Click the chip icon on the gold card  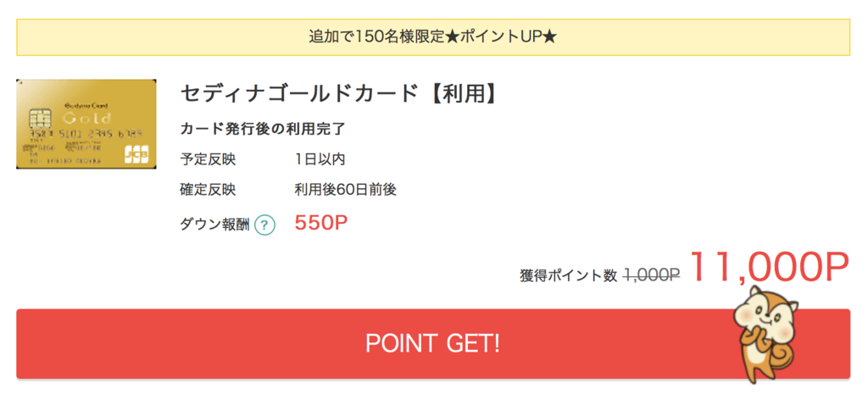(x=39, y=118)
